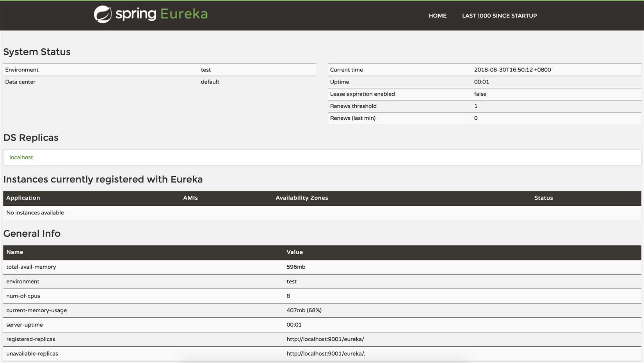Select the DS Replicas heading
Screen dimensions: 644x363
[x=31, y=138]
